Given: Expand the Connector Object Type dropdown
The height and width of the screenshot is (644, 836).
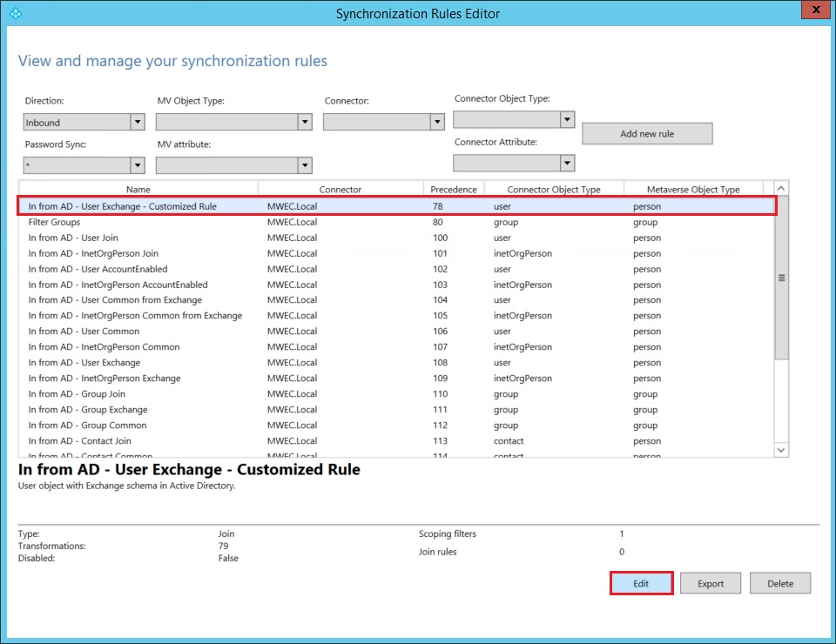Looking at the screenshot, I should (x=567, y=119).
